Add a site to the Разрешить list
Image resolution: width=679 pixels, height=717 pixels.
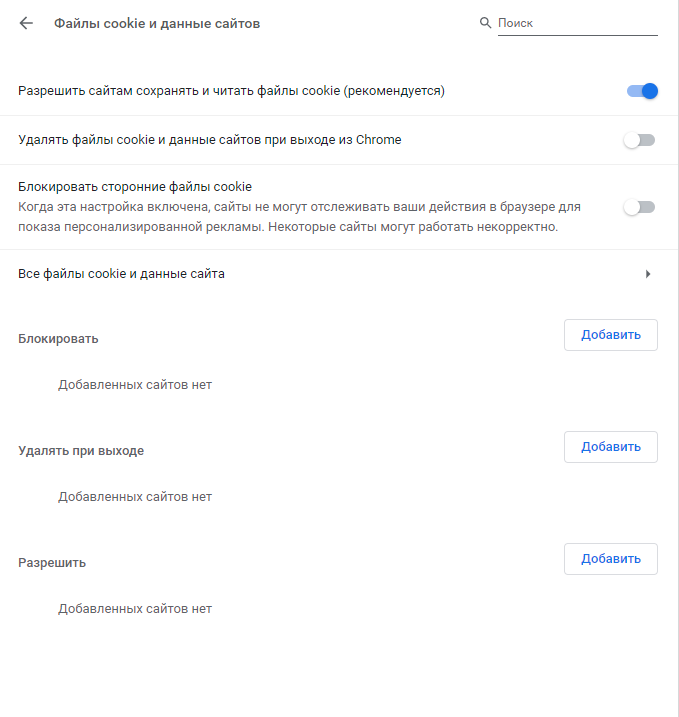(x=610, y=559)
